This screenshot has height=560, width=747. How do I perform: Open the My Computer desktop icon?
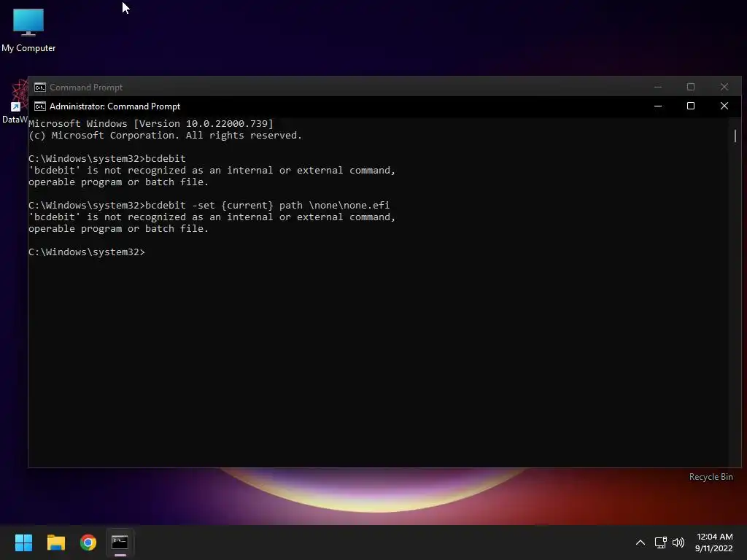coord(28,29)
